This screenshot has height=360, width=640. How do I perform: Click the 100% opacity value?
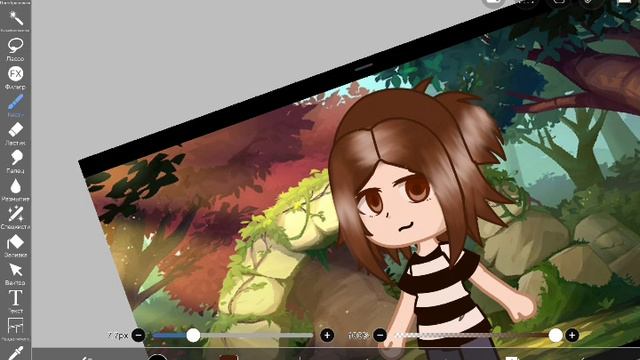click(358, 336)
